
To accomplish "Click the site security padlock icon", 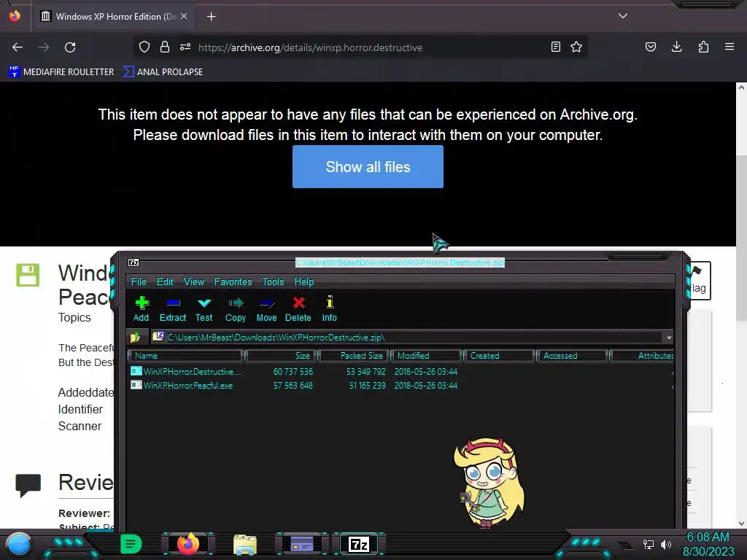I will (x=165, y=47).
